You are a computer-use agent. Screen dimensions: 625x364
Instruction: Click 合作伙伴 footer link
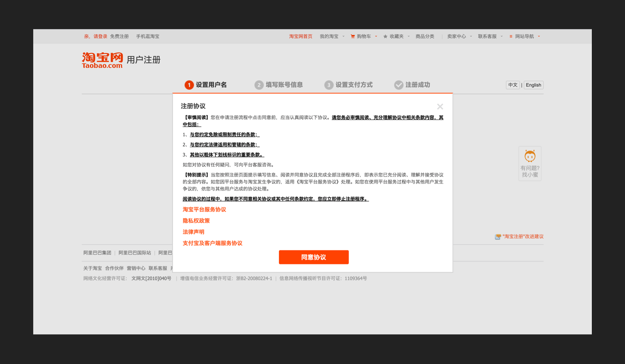114,268
